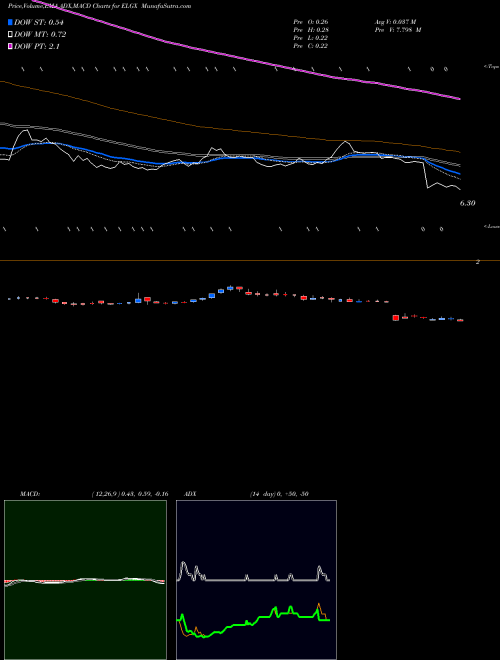
Task: Click the 6.30 price label
Action: [468, 203]
